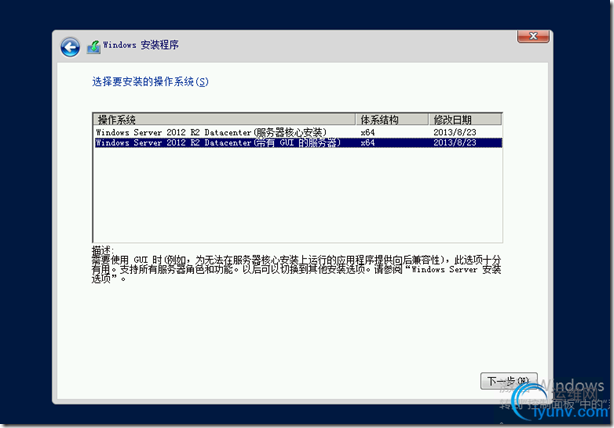Select the Datacenter 服务器核心安装 row
This screenshot has height=428, width=614.
click(x=298, y=132)
